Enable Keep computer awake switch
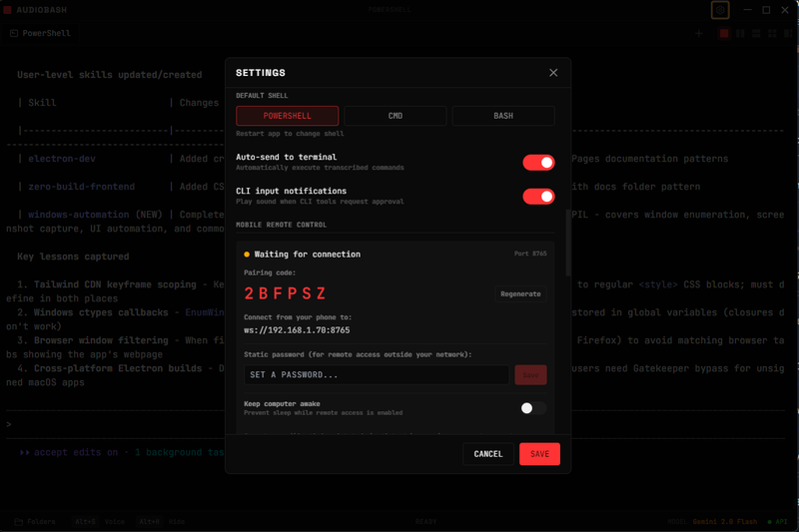 [533, 408]
